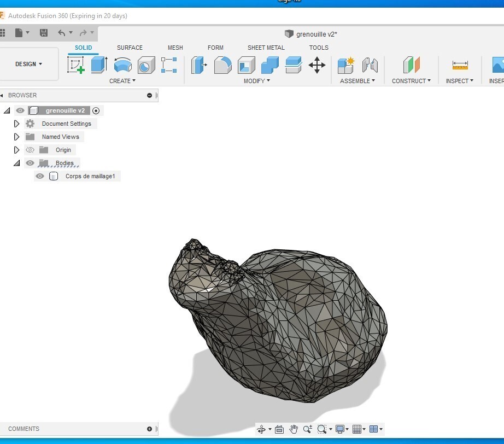Switch to the SURFACE tab
504x444 pixels.
pos(130,48)
